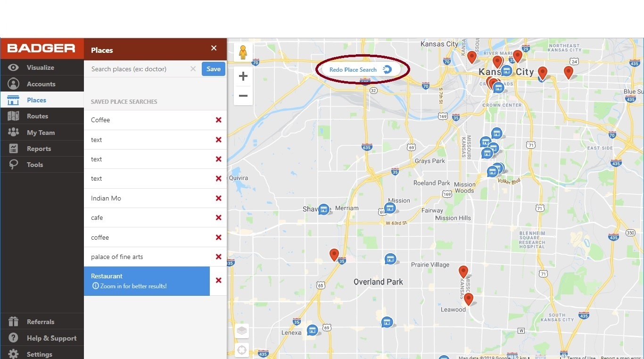644x359 pixels.
Task: Zoom in on the map
Action: [243, 76]
